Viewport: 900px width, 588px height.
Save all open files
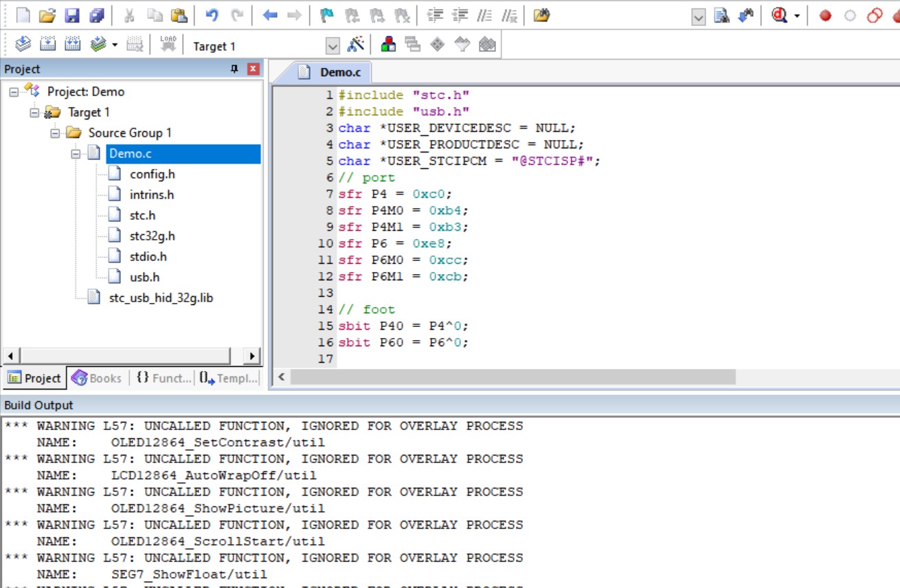click(97, 15)
